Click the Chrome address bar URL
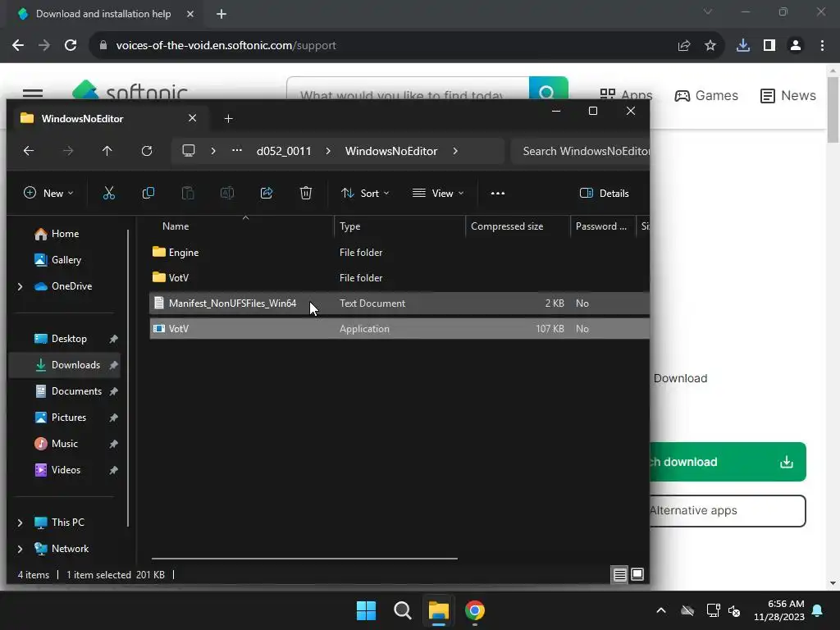The width and height of the screenshot is (840, 630). (226, 46)
